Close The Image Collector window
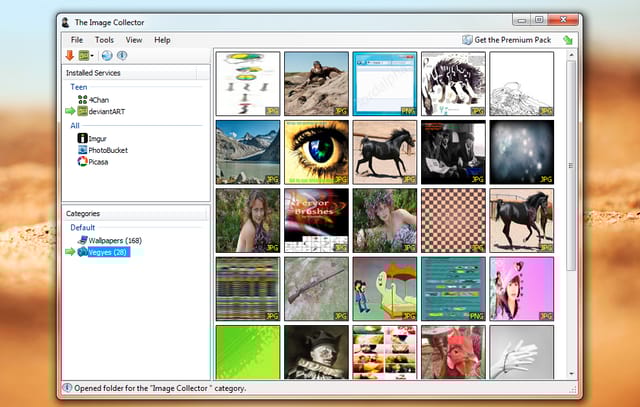This screenshot has height=407, width=640. click(563, 20)
